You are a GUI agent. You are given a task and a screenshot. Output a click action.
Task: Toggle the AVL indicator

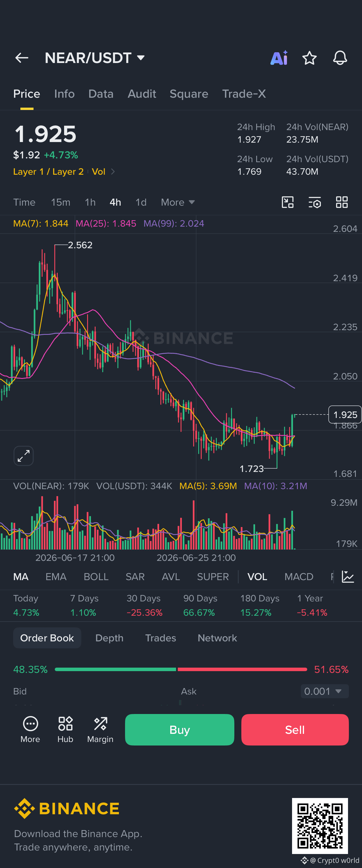pos(171,577)
